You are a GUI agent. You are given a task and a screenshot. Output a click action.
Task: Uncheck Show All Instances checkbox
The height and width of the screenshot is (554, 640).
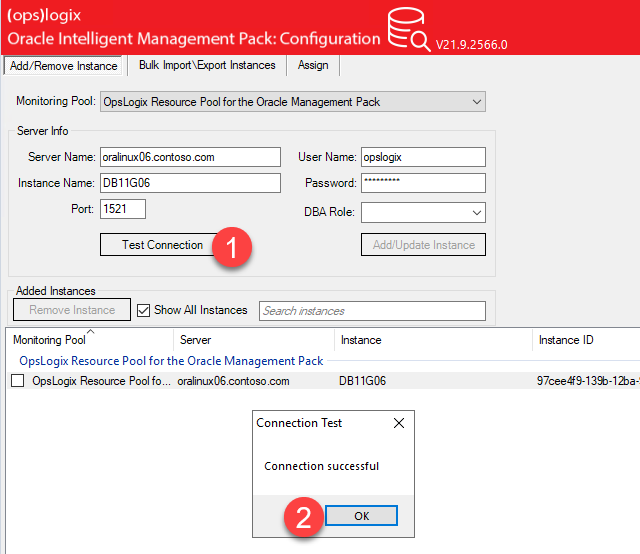pos(143,310)
